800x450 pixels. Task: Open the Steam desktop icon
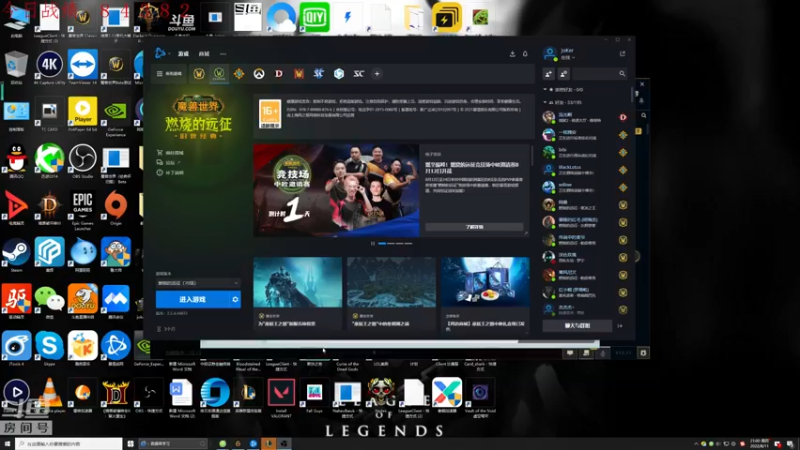pos(16,254)
